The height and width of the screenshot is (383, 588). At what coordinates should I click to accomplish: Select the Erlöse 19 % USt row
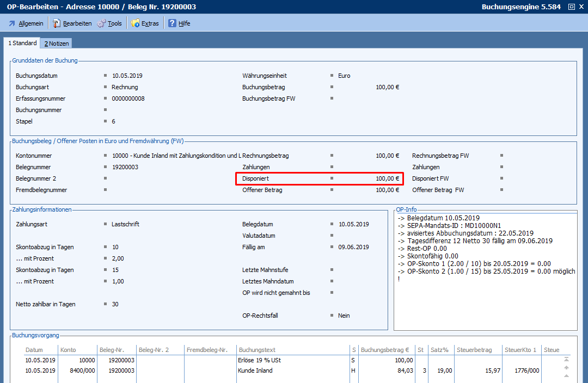(x=259, y=360)
